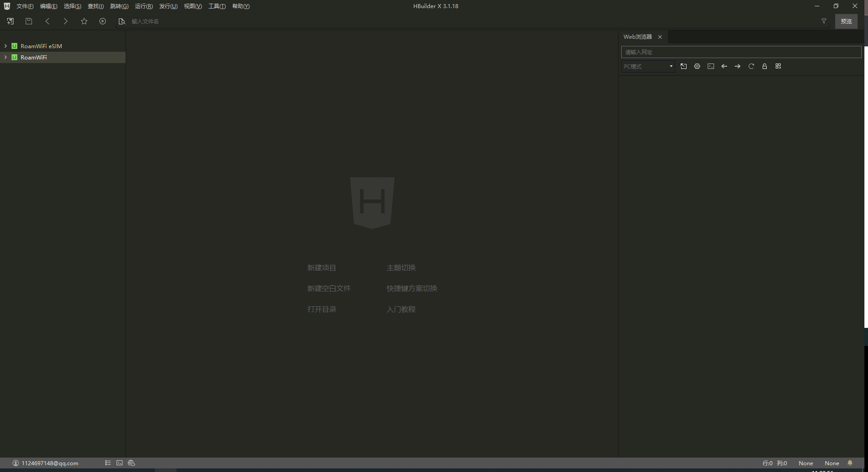Expand the RoamWiFi project tree
This screenshot has height=472, width=868.
tap(5, 57)
